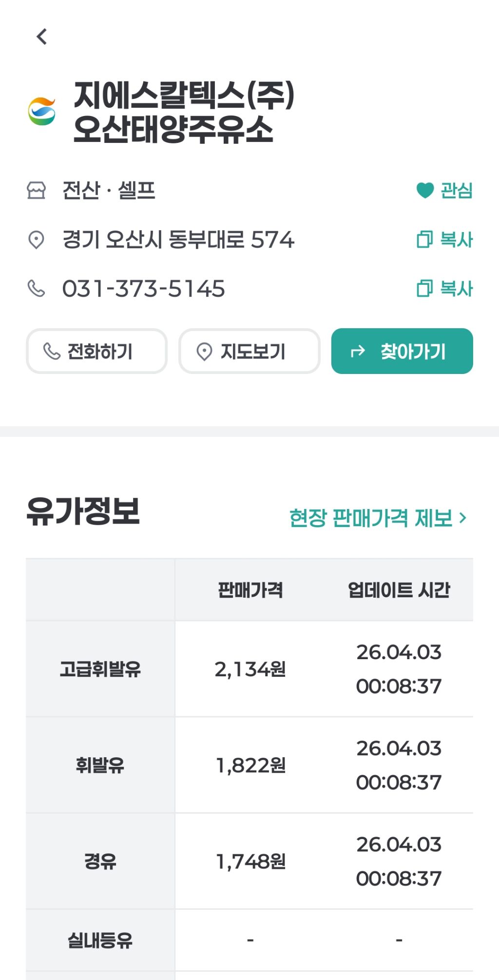The height and width of the screenshot is (980, 499).
Task: Tap the phone number 031-373-5145
Action: coord(144,289)
